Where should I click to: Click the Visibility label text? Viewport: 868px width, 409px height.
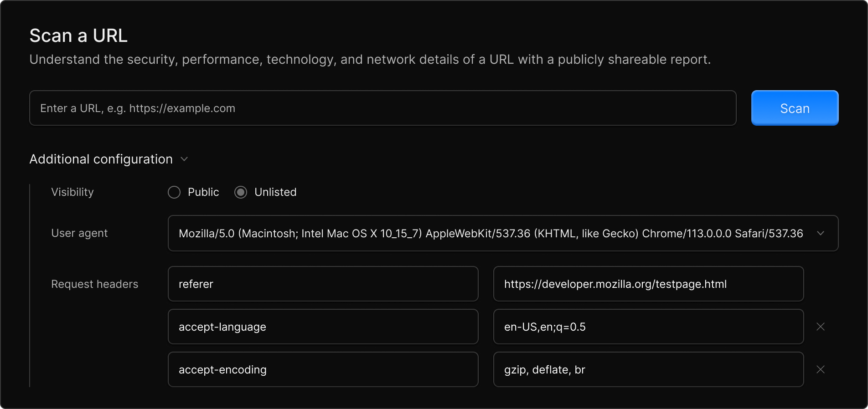point(72,192)
